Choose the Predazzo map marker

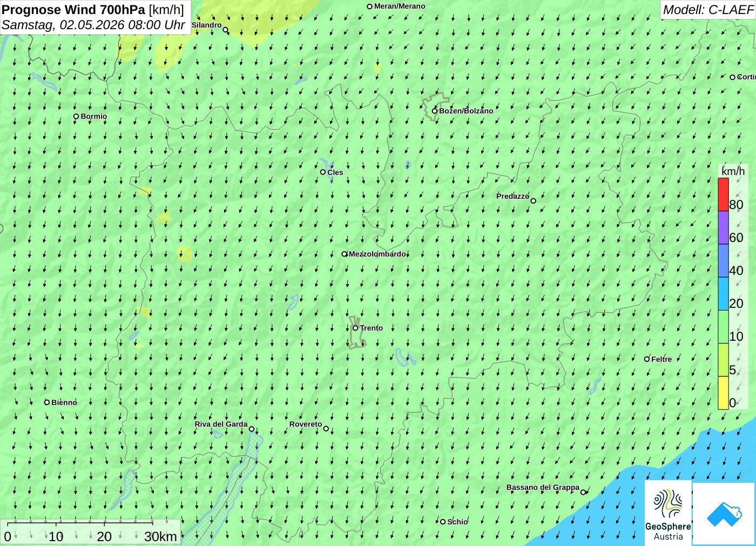[x=534, y=201]
